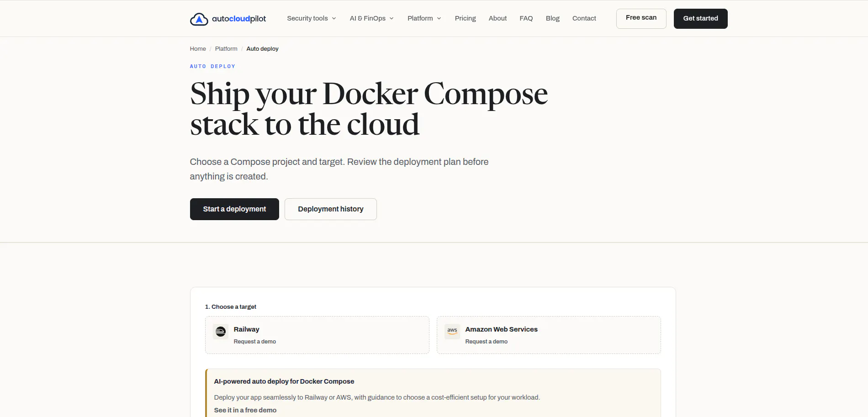
Task: Open the Blog link in navigation
Action: (x=552, y=18)
